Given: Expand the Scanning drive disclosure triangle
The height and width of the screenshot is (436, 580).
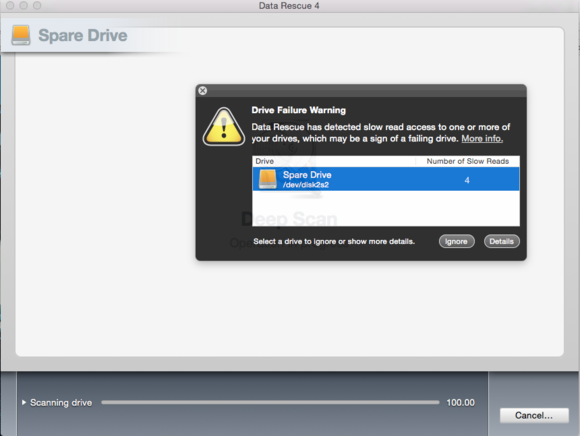Looking at the screenshot, I should [x=24, y=402].
